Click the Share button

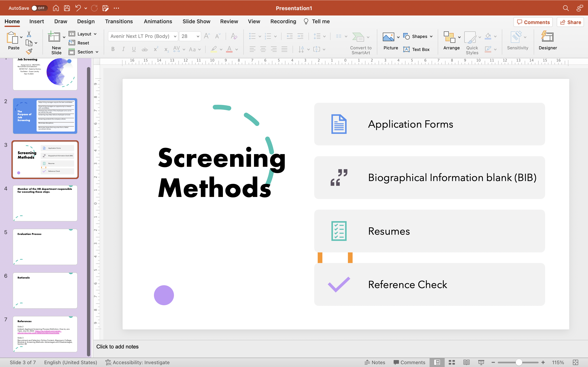click(570, 22)
